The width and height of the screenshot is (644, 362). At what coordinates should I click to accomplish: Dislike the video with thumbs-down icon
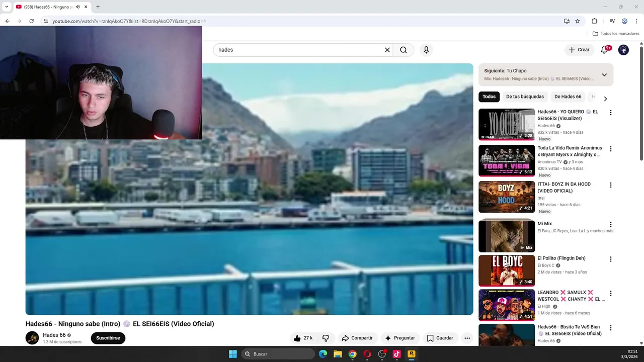326,338
